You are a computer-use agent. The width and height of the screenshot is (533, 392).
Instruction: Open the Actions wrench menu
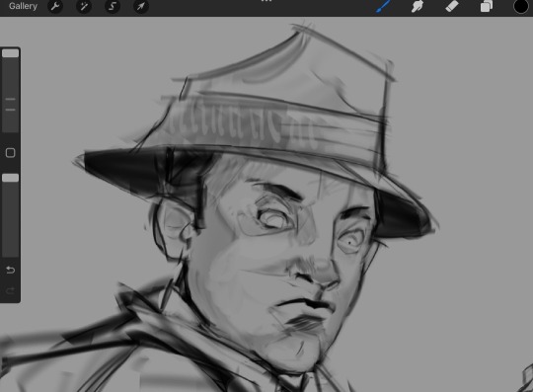point(55,6)
